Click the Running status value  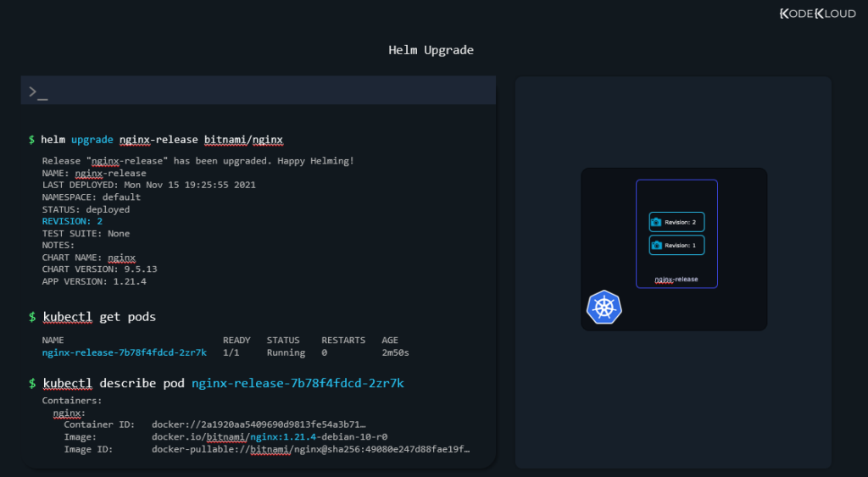(286, 352)
